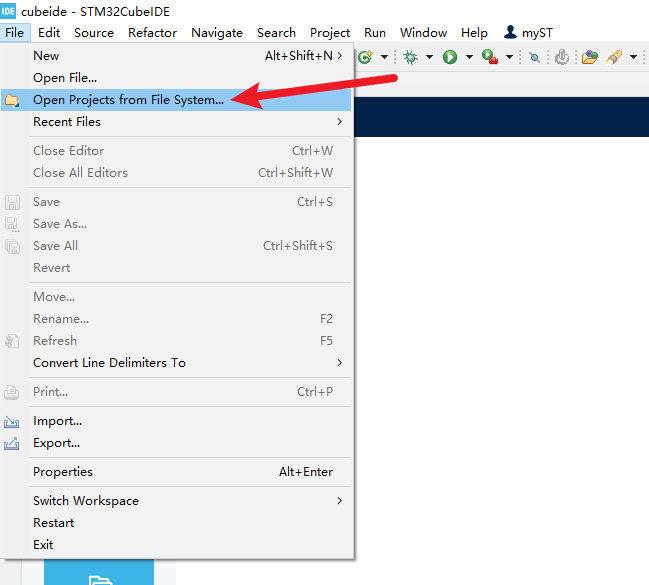Open the dropdown arrow next to Run icon
Screen dimensions: 649x585
[469, 57]
